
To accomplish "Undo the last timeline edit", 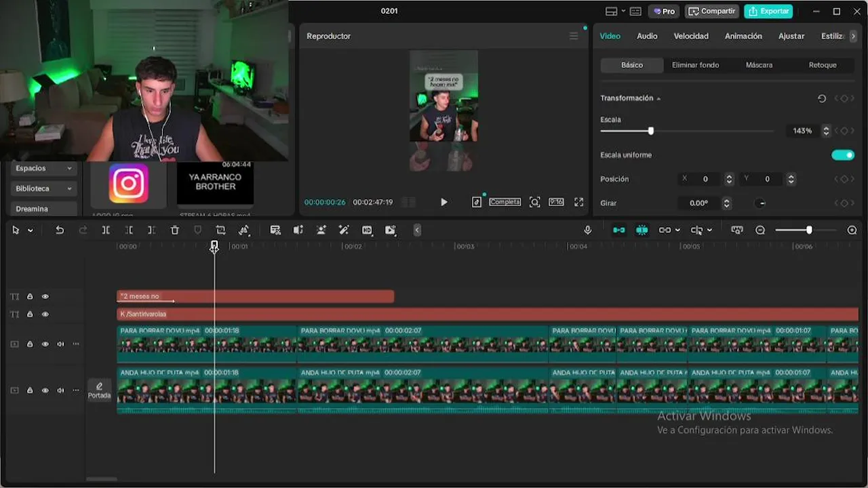I will point(60,230).
